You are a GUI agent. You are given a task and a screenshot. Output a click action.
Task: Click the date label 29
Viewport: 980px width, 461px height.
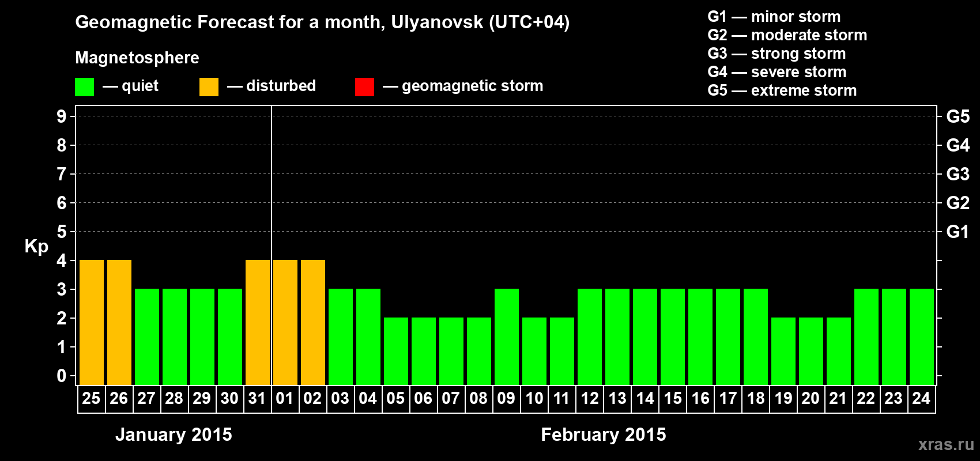202,399
